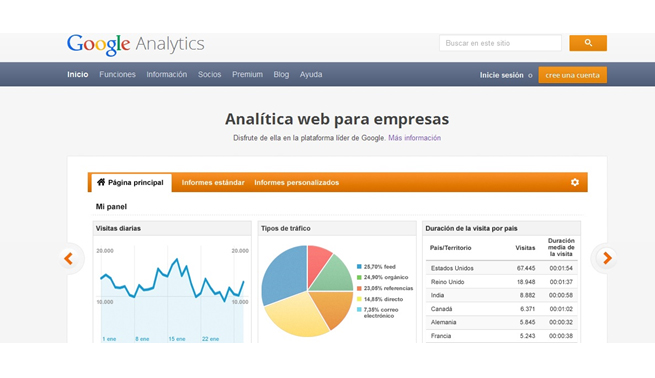655x378 pixels.
Task: Click the '67.445' visits value
Action: [526, 268]
